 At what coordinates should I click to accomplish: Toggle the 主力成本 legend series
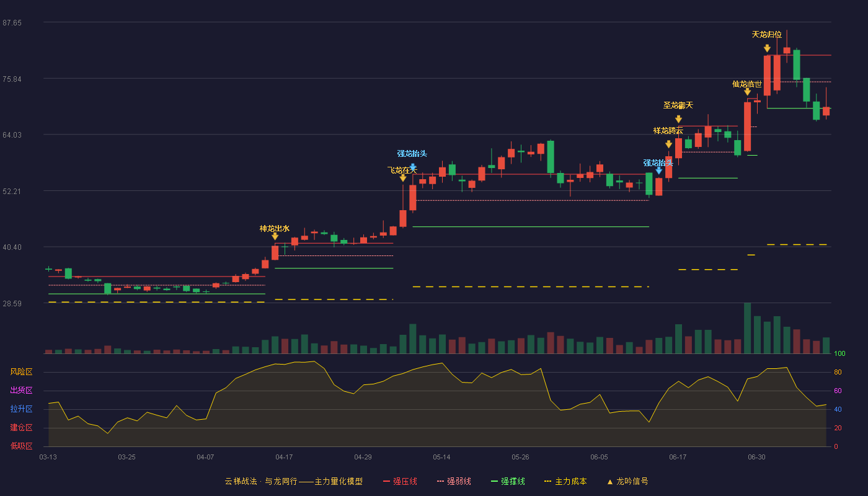pos(565,481)
